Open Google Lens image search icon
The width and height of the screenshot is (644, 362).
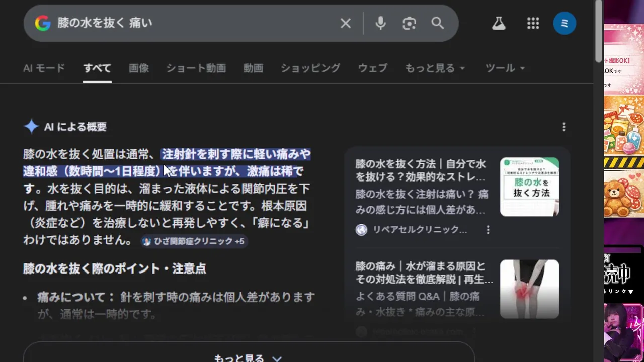pos(409,23)
